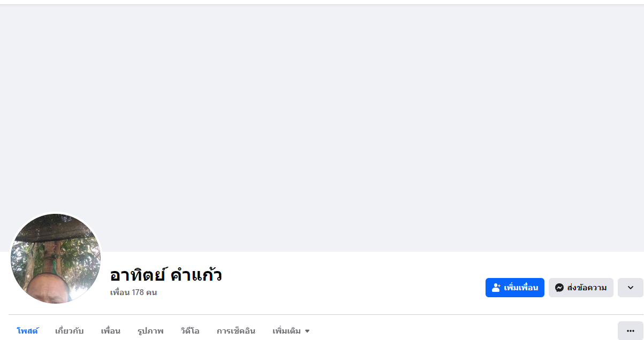Open the เพื่อน 178 คน friends link

[133, 292]
